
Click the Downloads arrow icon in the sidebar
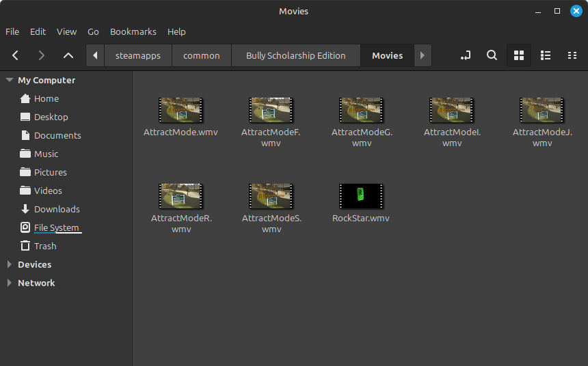(25, 209)
